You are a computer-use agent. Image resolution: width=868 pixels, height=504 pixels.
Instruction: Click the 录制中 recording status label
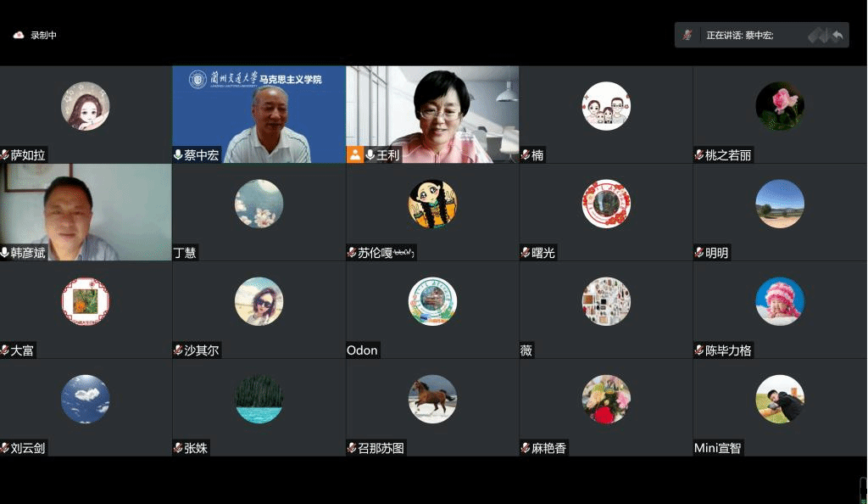(x=43, y=35)
